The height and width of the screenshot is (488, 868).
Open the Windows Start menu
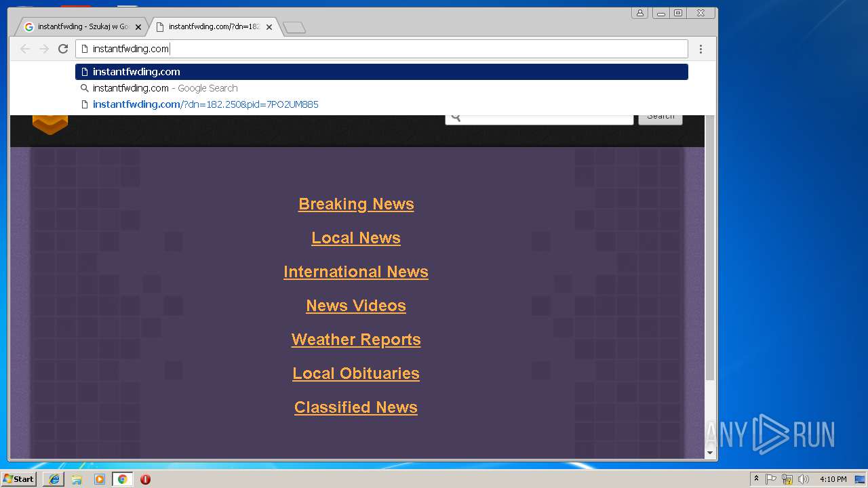coord(18,479)
